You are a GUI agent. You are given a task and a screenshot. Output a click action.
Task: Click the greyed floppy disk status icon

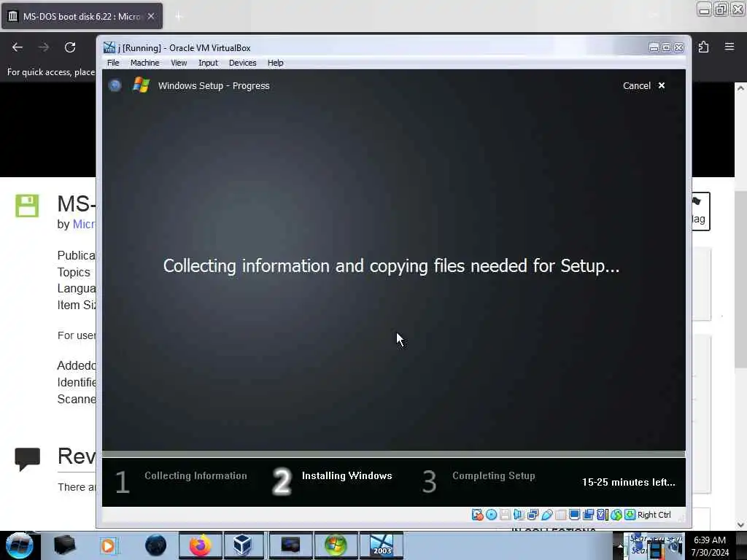[x=505, y=515]
